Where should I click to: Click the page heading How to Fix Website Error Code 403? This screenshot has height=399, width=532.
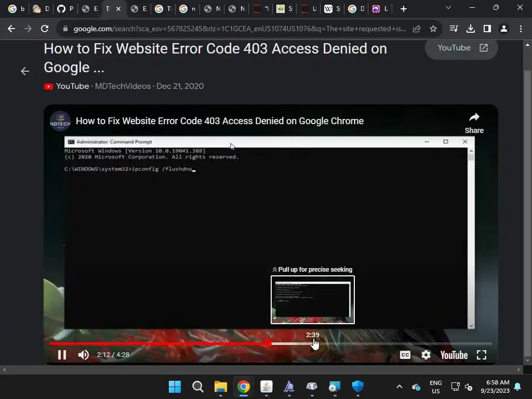(215, 58)
